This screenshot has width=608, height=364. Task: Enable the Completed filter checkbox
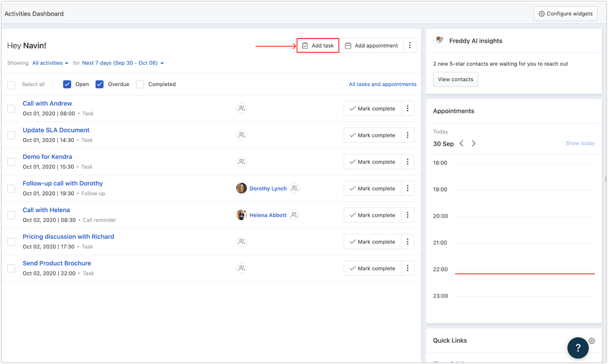click(140, 84)
